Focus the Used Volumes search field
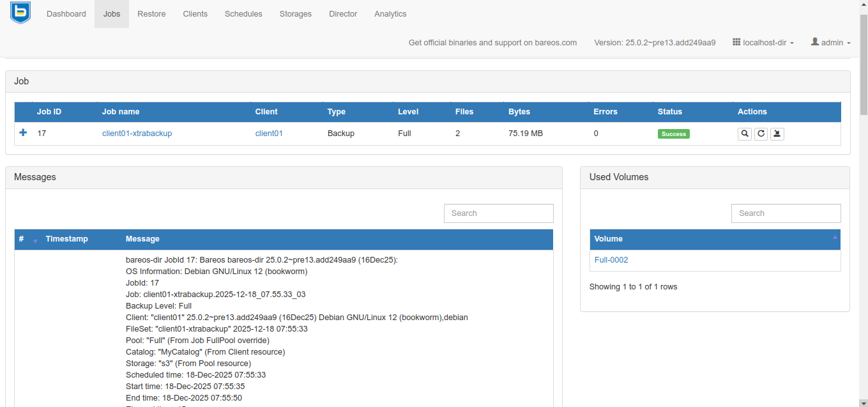868x407 pixels. tap(786, 213)
